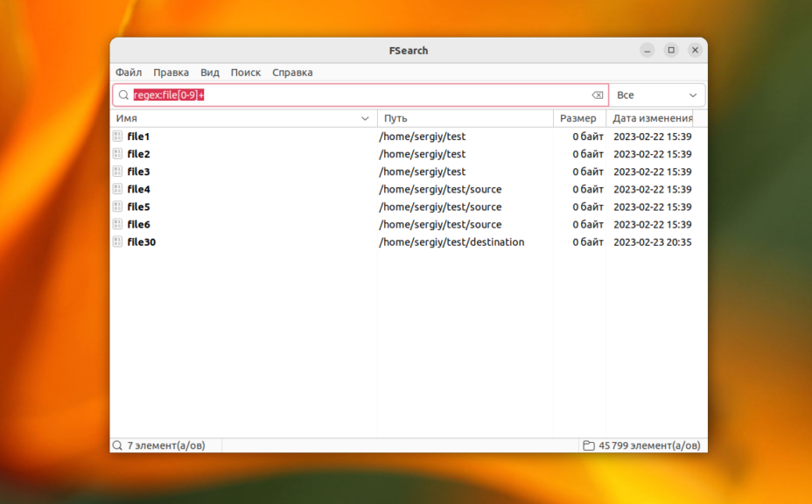
Task: Click the file icon next to file1
Action: [118, 136]
